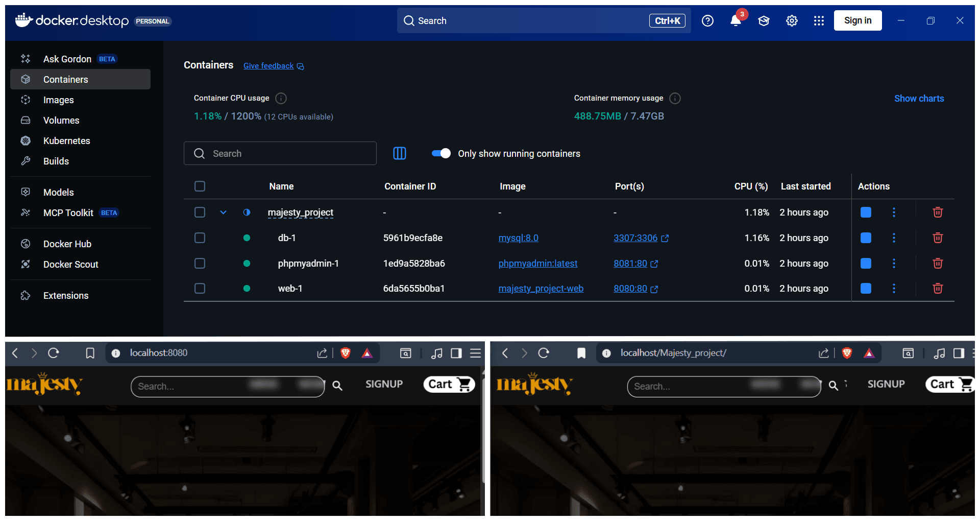980x521 pixels.
Task: Click the Sign in button
Action: [x=857, y=21]
